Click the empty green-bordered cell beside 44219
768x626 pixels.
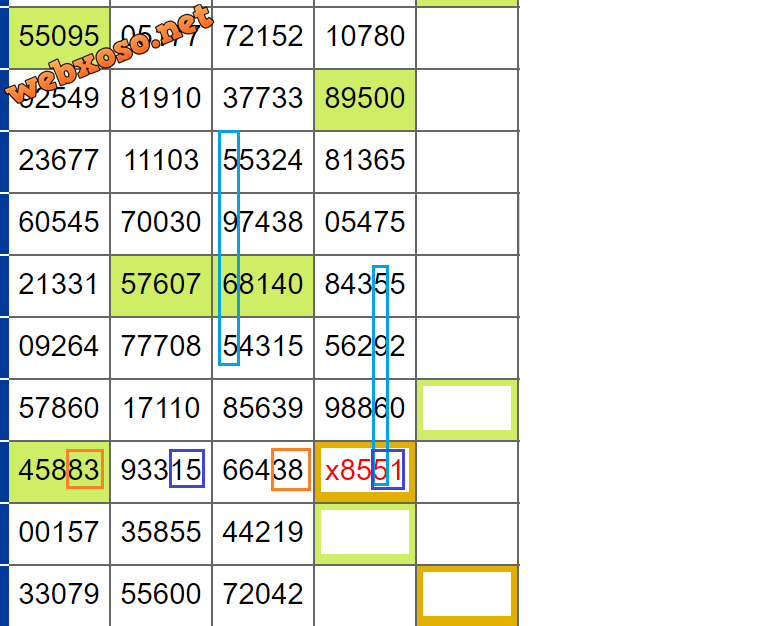365,534
